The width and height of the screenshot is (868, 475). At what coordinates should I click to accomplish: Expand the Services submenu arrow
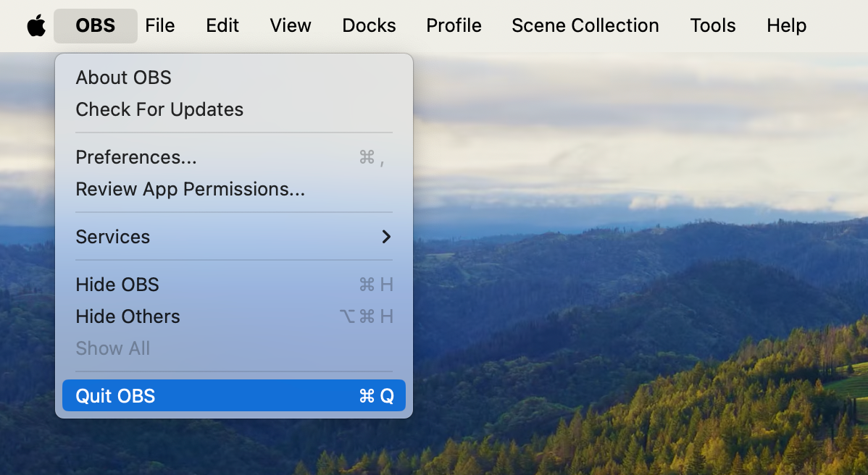point(386,237)
